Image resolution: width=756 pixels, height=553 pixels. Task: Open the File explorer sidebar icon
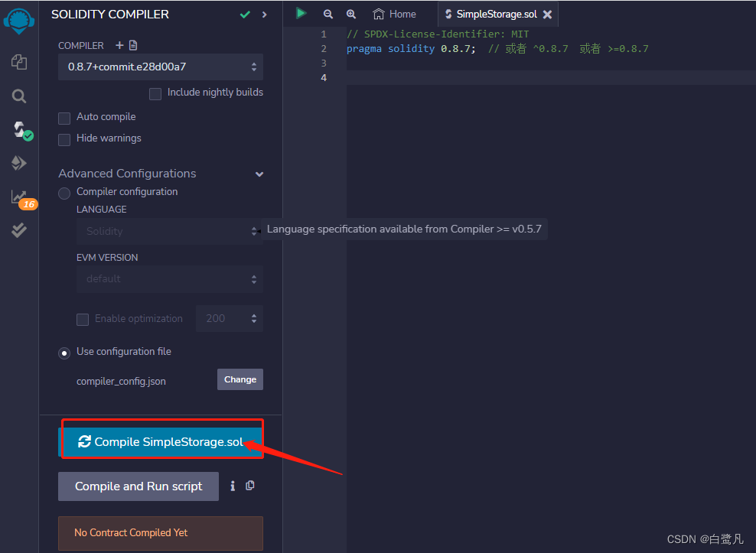click(x=19, y=62)
